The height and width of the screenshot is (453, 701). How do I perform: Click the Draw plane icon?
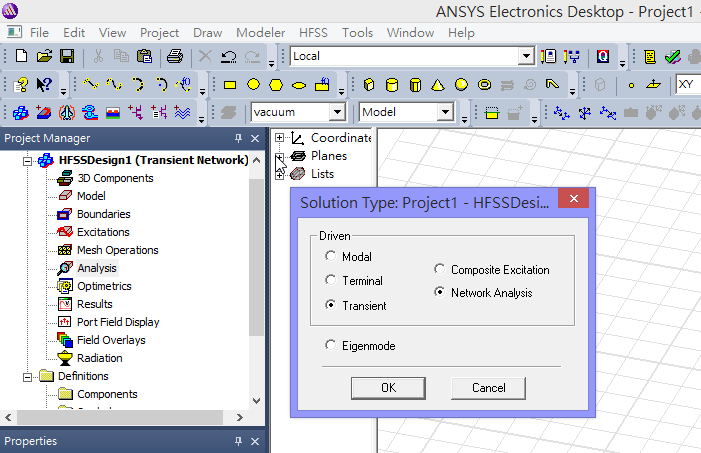[654, 84]
